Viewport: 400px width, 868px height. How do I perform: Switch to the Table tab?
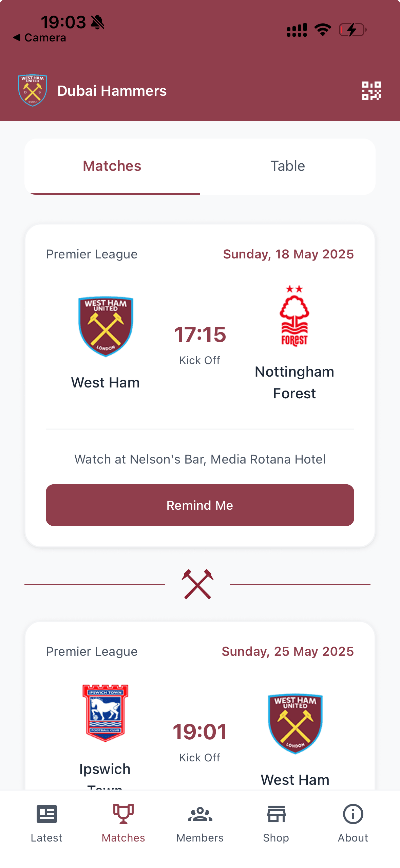pyautogui.click(x=288, y=166)
